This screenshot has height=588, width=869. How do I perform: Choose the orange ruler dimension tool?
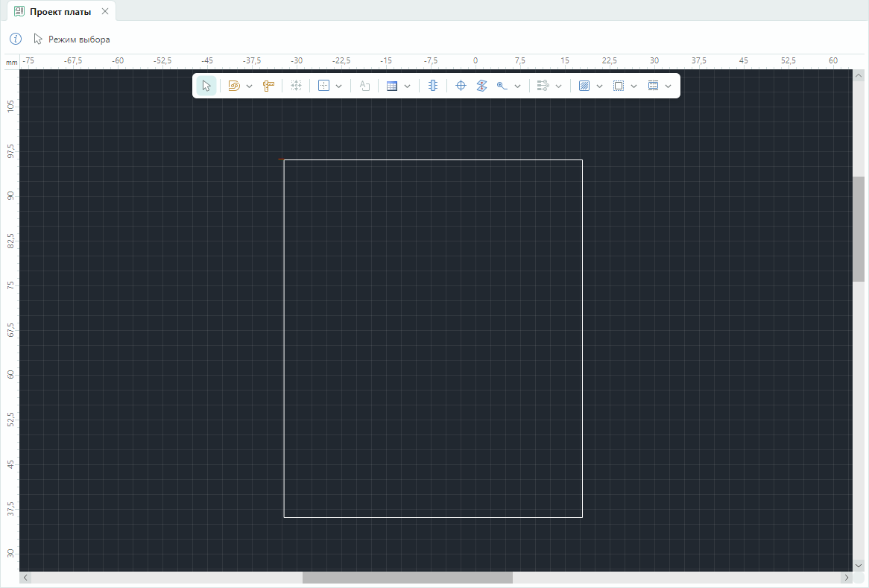(269, 86)
